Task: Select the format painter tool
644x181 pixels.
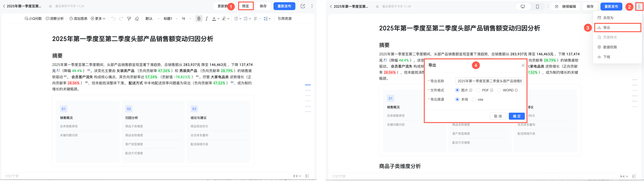Action: coord(129,19)
